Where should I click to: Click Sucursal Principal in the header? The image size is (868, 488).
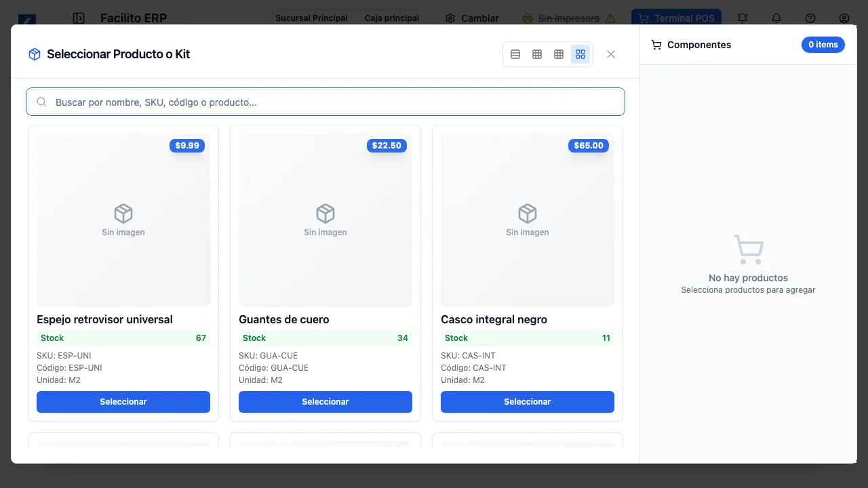coord(311,18)
